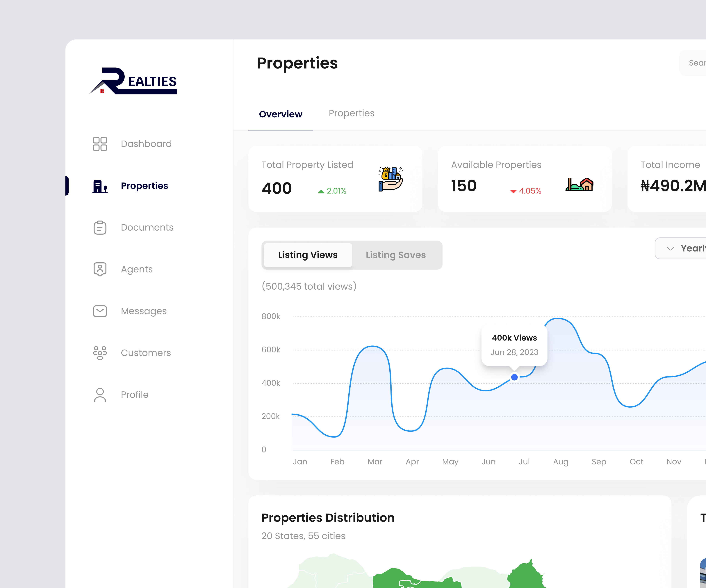706x588 pixels.
Task: Click the 4.05% decline percentage
Action: 530,191
